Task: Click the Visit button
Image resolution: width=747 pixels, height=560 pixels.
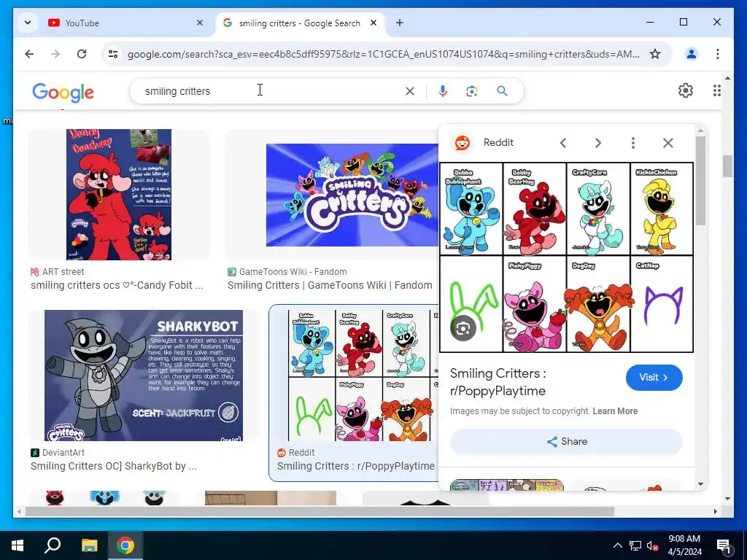Action: pos(654,378)
